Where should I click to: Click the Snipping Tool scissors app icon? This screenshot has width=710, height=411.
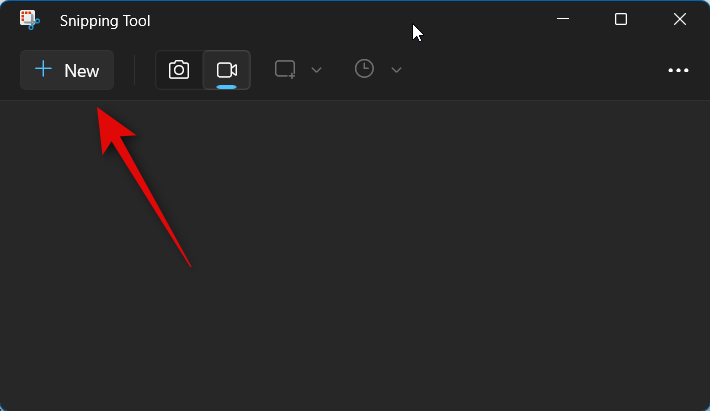click(x=29, y=20)
